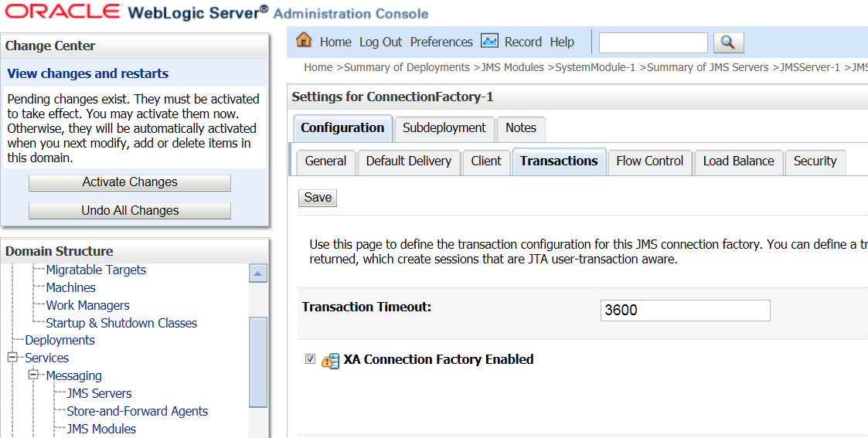Open JMS Modules tree item
The height and width of the screenshot is (438, 868).
tap(101, 429)
